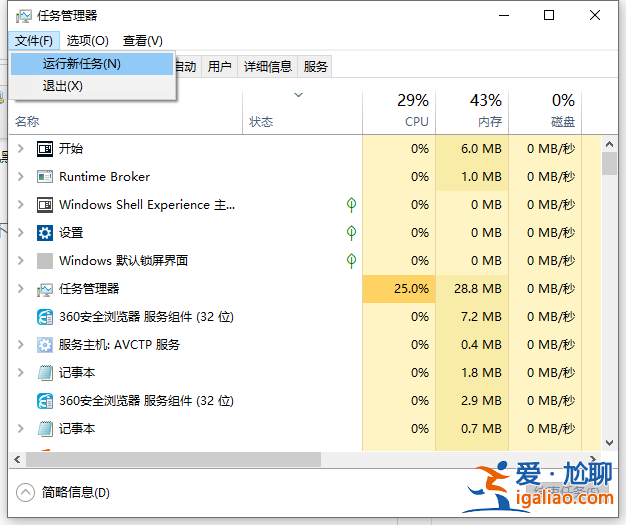
Task: Switch to the 详细信息 tab
Action: coord(268,66)
